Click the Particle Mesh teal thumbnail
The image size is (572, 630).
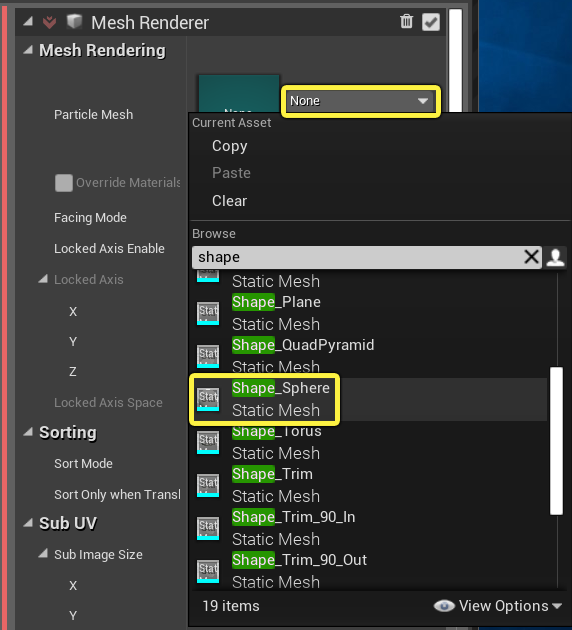pyautogui.click(x=239, y=94)
